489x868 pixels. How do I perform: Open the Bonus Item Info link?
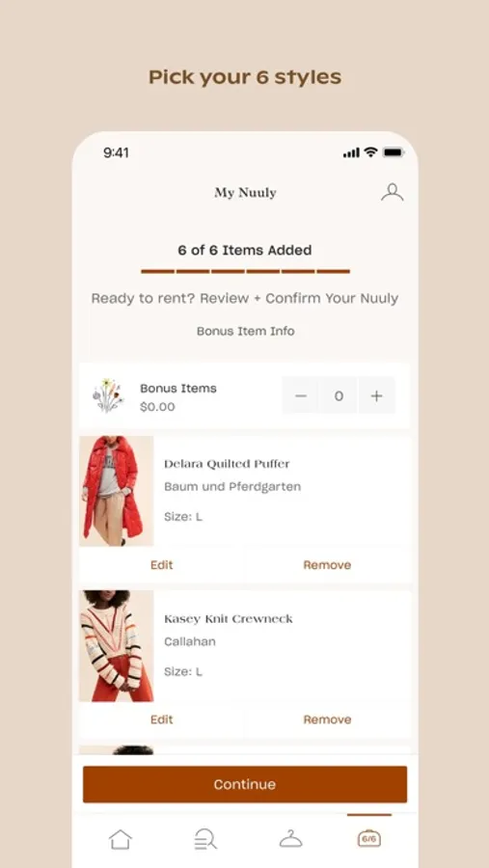click(245, 331)
